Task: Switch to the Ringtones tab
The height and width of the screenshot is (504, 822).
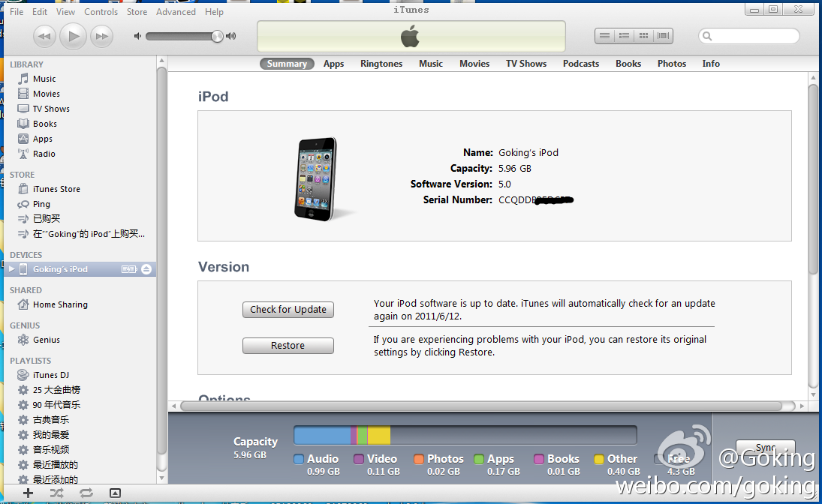Action: (381, 64)
